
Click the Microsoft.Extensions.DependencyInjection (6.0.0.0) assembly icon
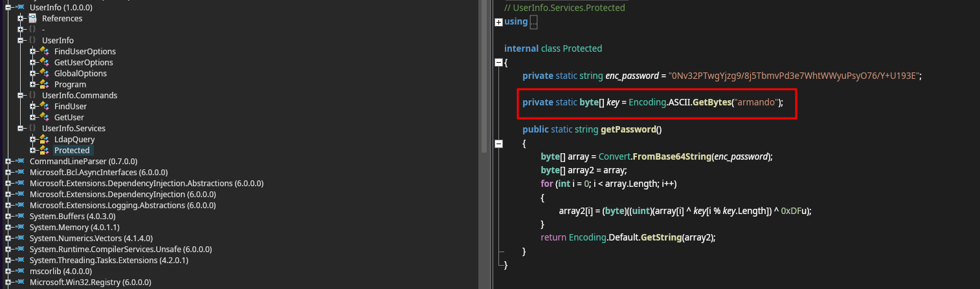click(x=20, y=194)
